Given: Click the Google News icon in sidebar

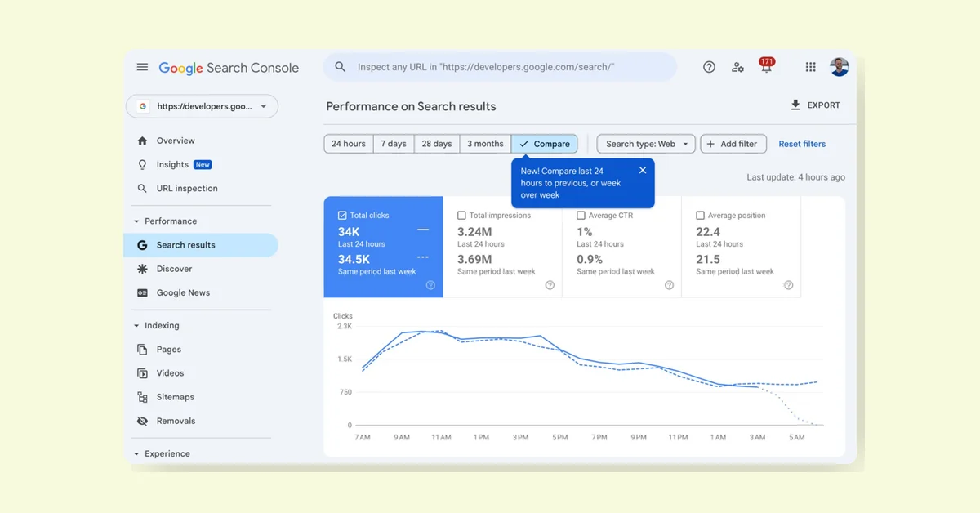Looking at the screenshot, I should pyautogui.click(x=142, y=292).
